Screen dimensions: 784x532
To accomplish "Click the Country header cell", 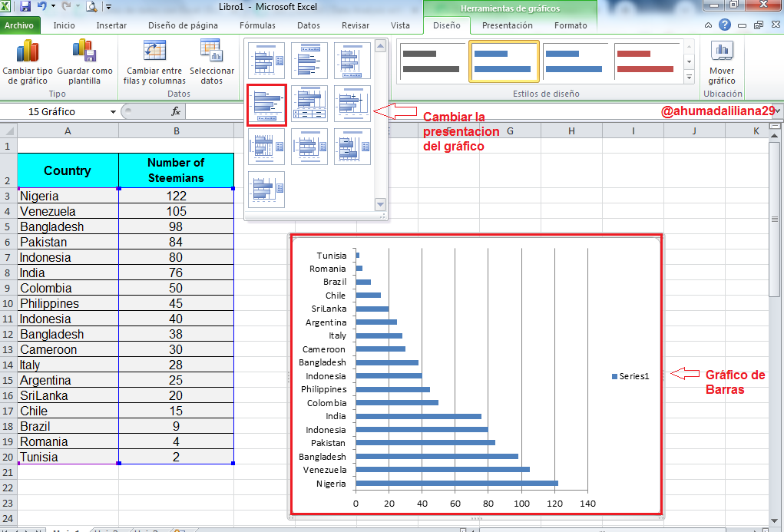I will 68,170.
